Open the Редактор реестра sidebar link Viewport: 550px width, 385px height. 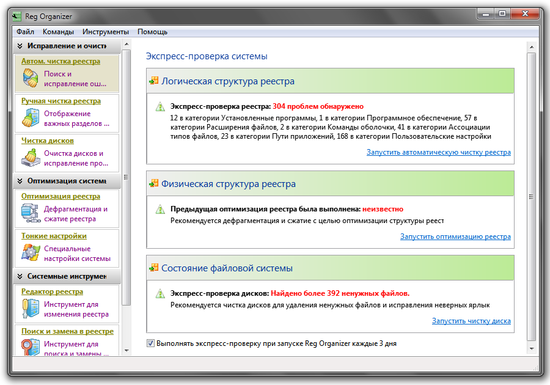tap(52, 291)
